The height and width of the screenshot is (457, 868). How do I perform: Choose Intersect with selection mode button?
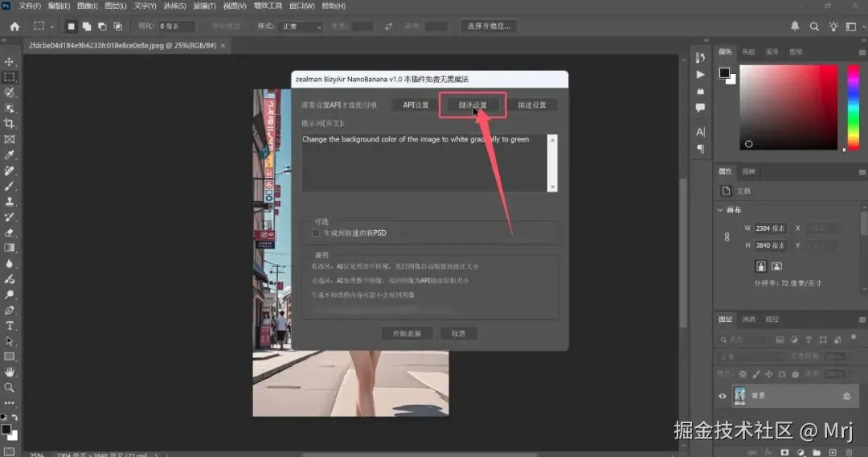tap(118, 26)
